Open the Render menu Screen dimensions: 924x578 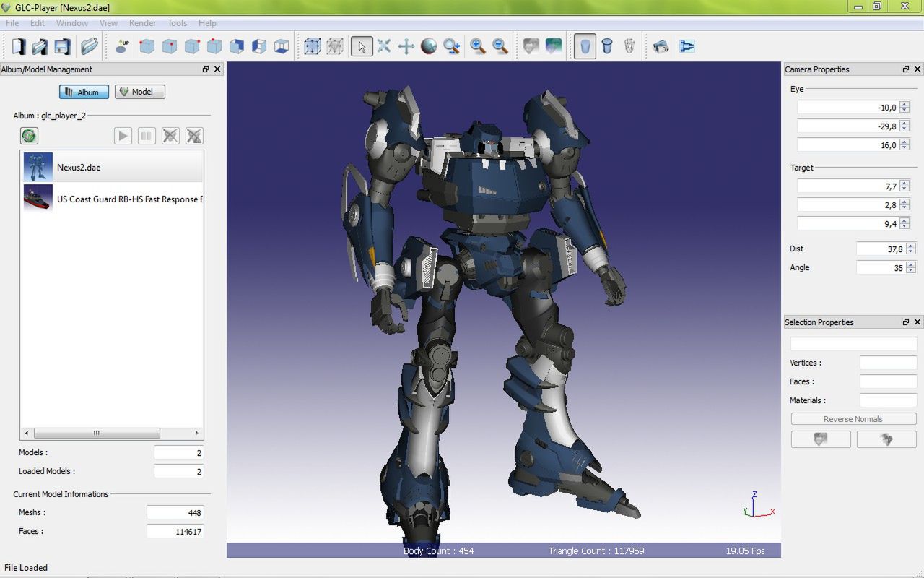pyautogui.click(x=142, y=23)
